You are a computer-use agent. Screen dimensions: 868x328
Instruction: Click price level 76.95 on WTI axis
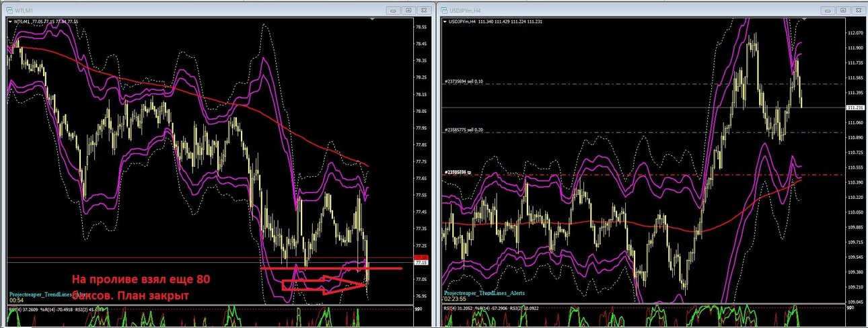point(423,296)
